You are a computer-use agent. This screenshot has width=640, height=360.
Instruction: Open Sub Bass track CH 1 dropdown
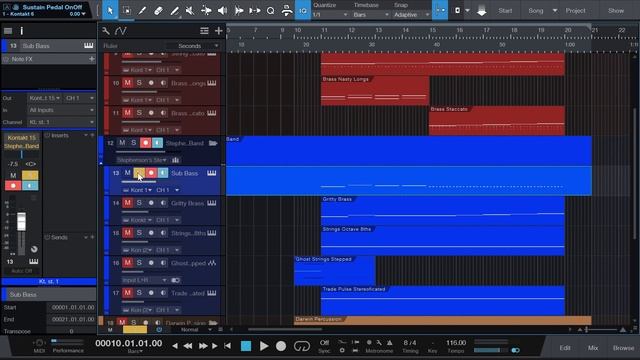[167, 190]
